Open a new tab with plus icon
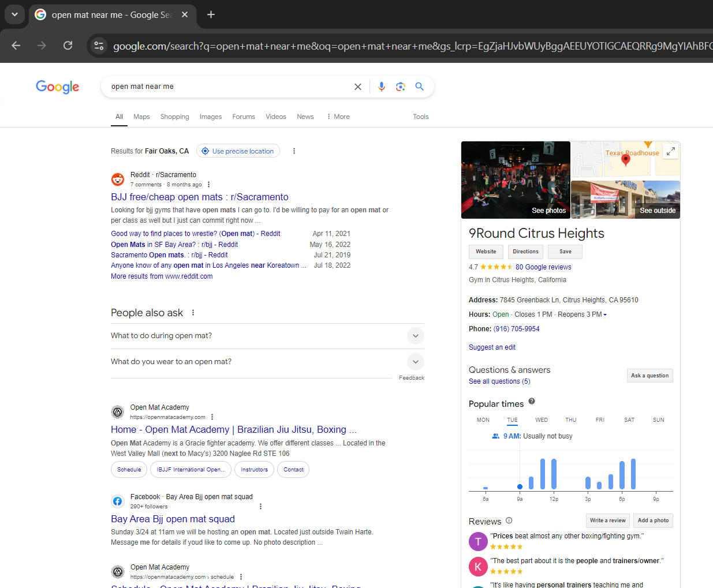 click(x=211, y=14)
